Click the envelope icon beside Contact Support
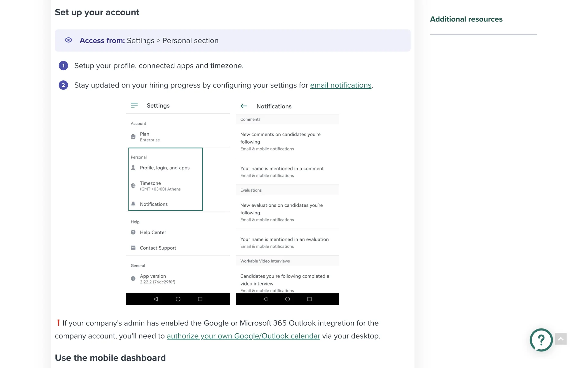Viewport: 588px width, 368px height. point(133,247)
